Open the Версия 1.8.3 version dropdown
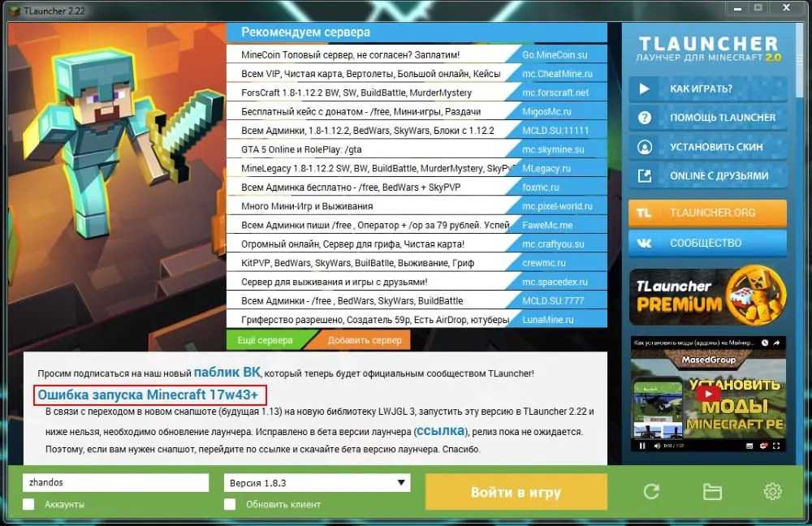Viewport: 812px width, 526px height. pyautogui.click(x=317, y=482)
